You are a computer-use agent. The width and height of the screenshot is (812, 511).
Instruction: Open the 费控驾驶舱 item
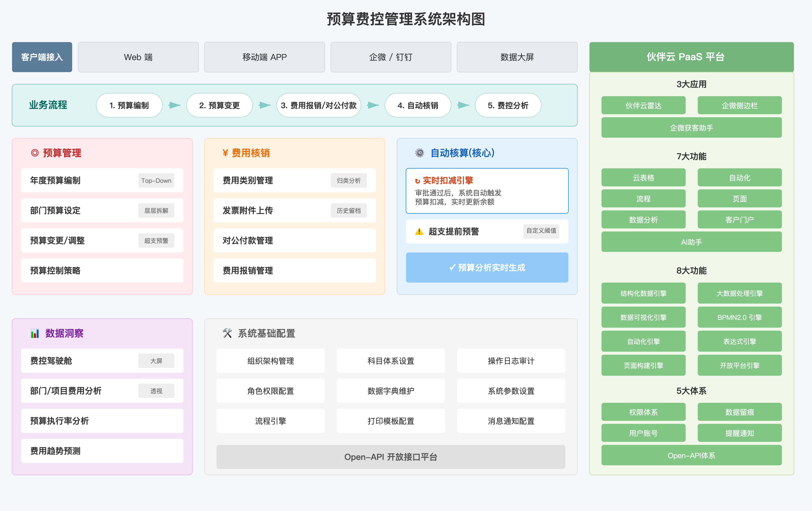(102, 361)
